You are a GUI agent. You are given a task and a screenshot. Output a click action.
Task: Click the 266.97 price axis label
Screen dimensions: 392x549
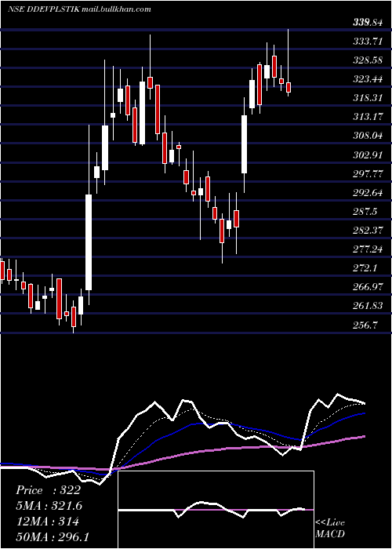367,288
